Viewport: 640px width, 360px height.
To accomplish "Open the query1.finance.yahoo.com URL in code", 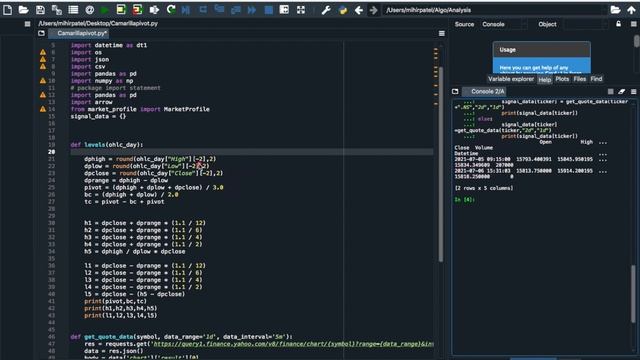I will [x=293, y=344].
